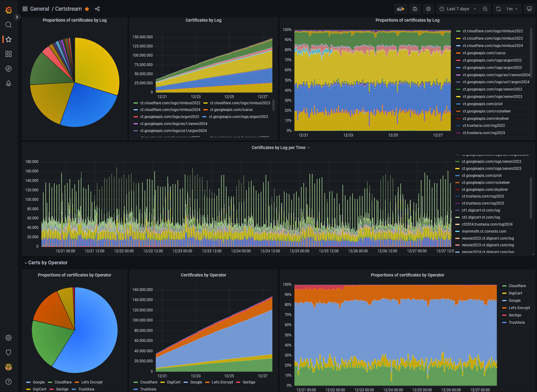This screenshot has width=537, height=392.
Task: Toggle the Sectigo series in the legend
Action: click(514, 315)
